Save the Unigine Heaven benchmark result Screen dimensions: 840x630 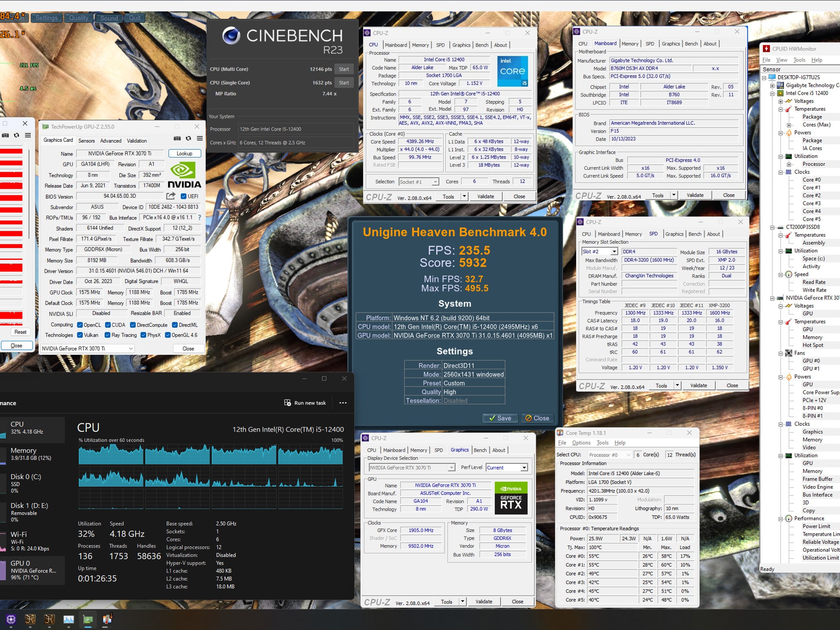click(500, 418)
